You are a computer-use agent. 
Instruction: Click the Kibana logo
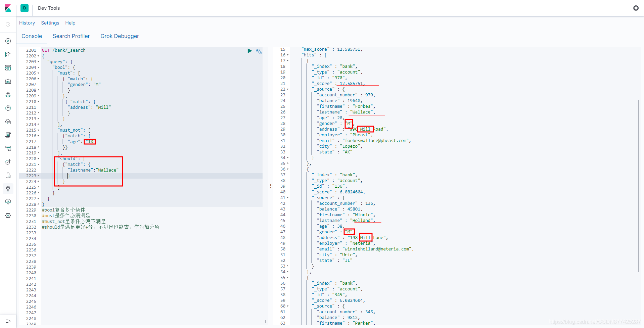pos(8,8)
